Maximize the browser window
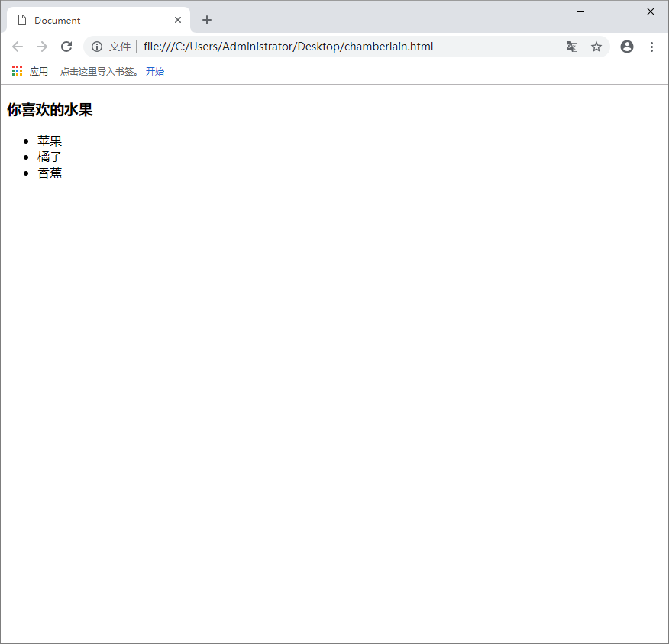The image size is (669, 644). (x=616, y=11)
